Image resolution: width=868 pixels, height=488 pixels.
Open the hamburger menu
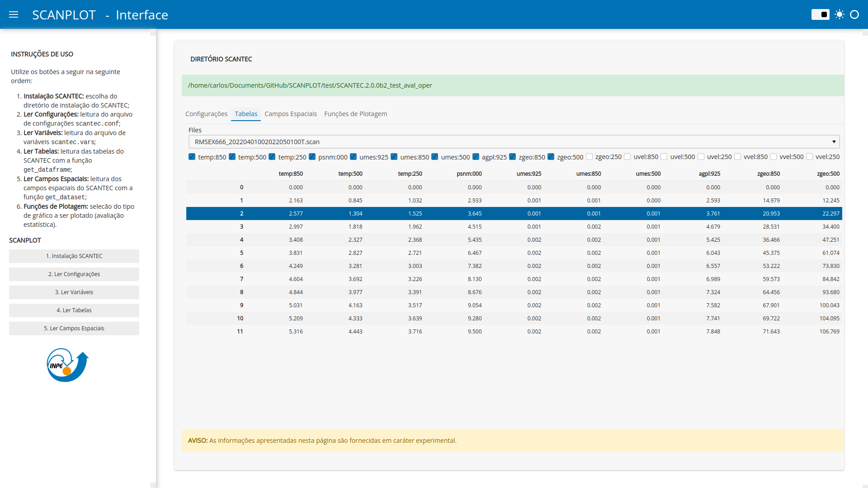pos(14,14)
